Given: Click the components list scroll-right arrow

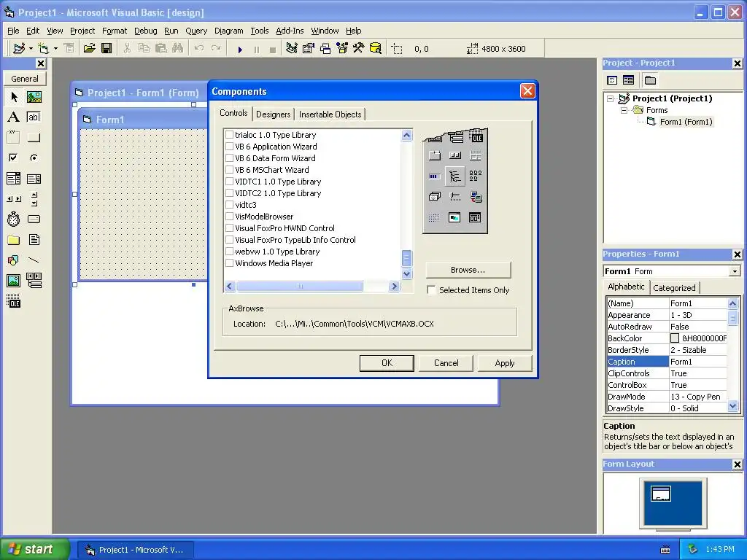Looking at the screenshot, I should pyautogui.click(x=394, y=286).
